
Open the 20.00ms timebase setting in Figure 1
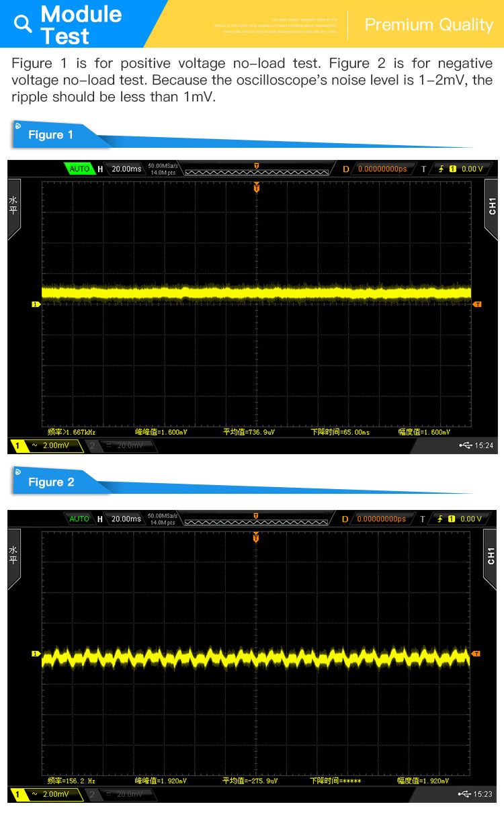click(x=126, y=169)
